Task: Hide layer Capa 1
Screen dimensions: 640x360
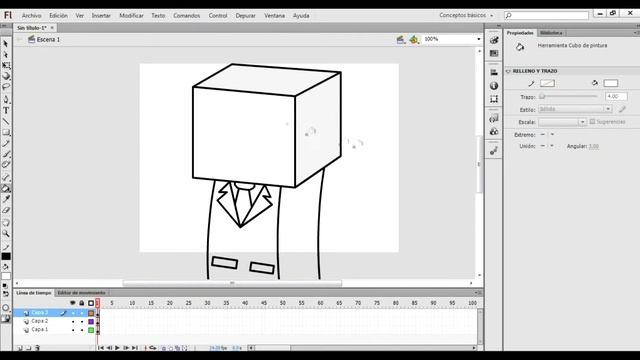Action: click(x=73, y=330)
